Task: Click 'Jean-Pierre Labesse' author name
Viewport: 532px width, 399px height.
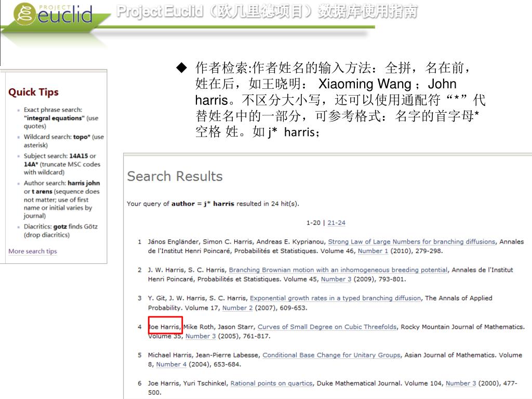Action: tap(227, 355)
